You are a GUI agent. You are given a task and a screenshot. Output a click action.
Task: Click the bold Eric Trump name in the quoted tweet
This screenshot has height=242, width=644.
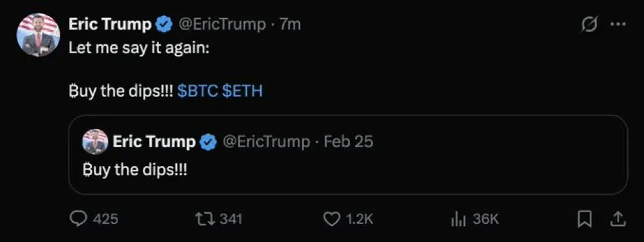point(154,142)
